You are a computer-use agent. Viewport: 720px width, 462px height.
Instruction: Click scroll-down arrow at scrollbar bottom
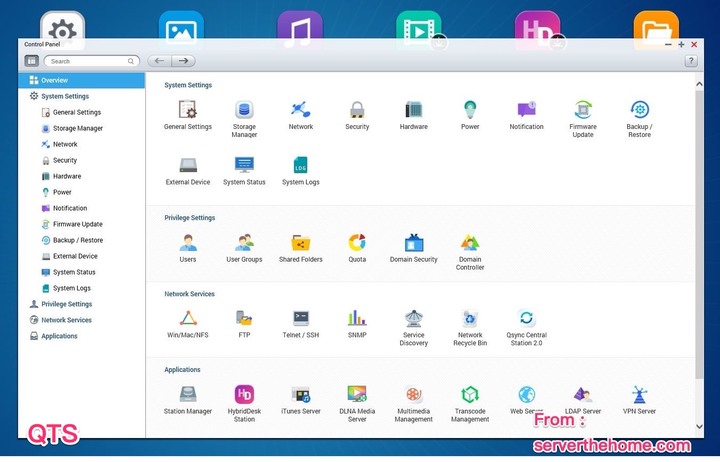coord(699,427)
